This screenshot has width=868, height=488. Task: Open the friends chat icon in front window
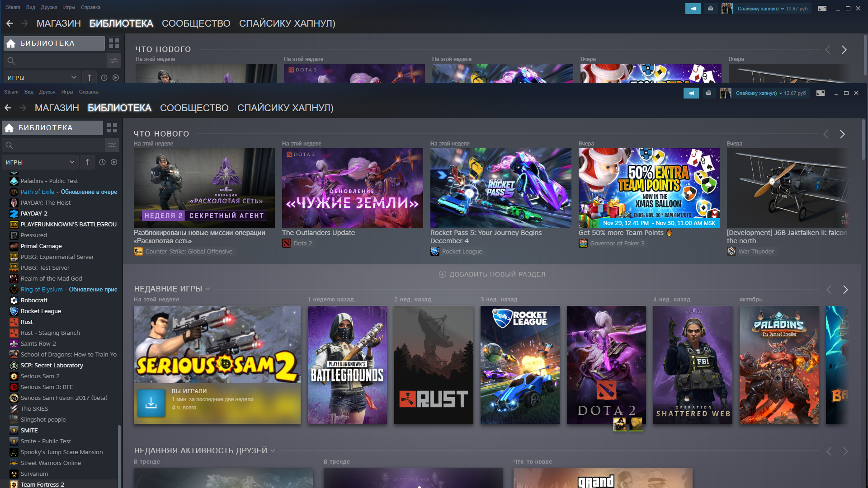[708, 93]
